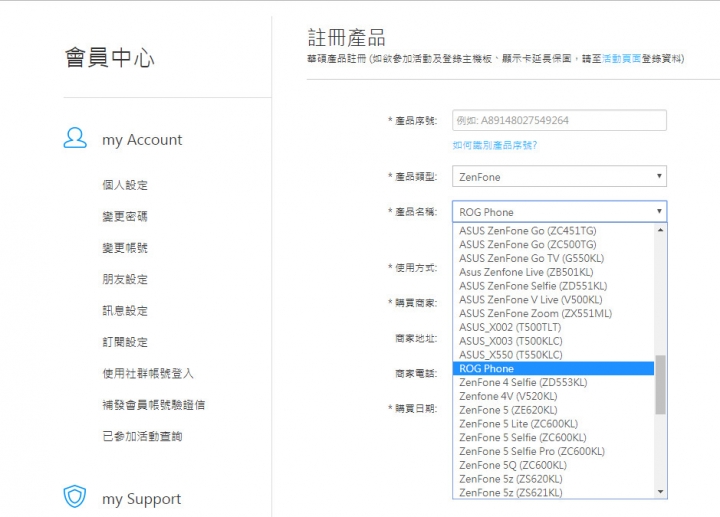Pick ZenFone 5z (ZS620KL)
The image size is (720, 517).
(x=553, y=478)
